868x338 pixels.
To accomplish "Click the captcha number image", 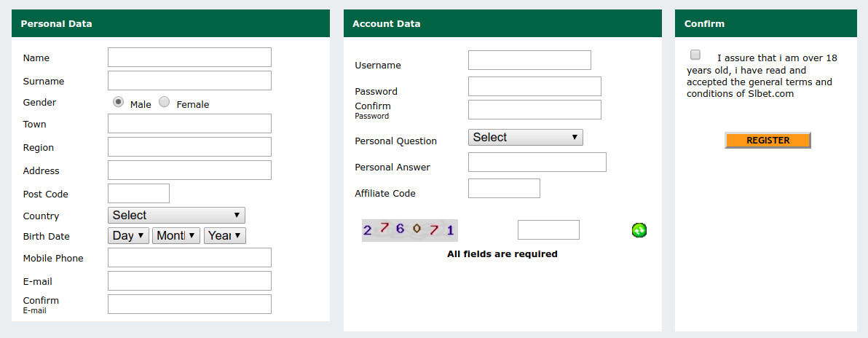I will click(x=410, y=230).
